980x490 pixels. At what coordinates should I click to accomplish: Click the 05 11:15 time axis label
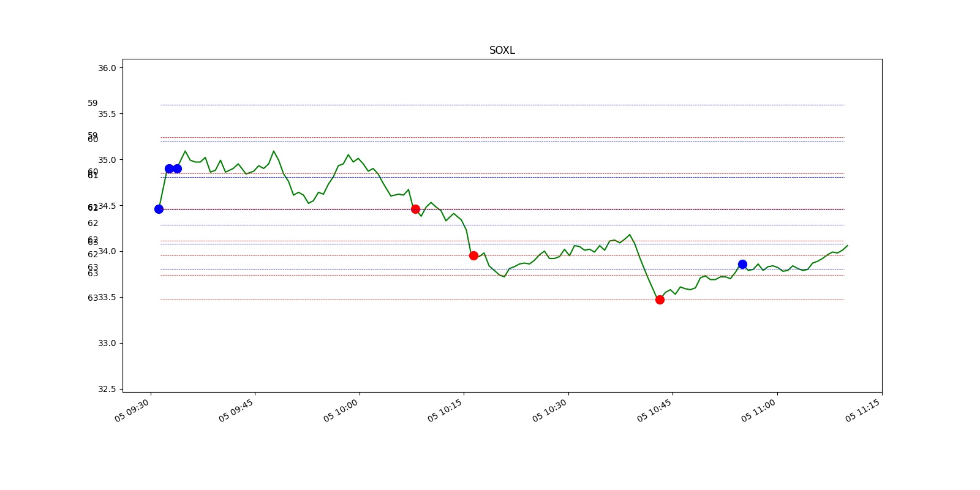pyautogui.click(x=863, y=410)
